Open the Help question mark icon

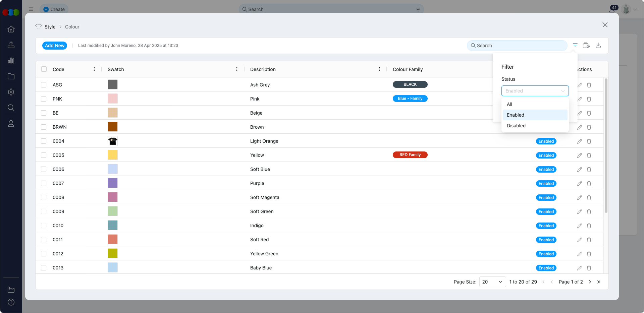11,302
